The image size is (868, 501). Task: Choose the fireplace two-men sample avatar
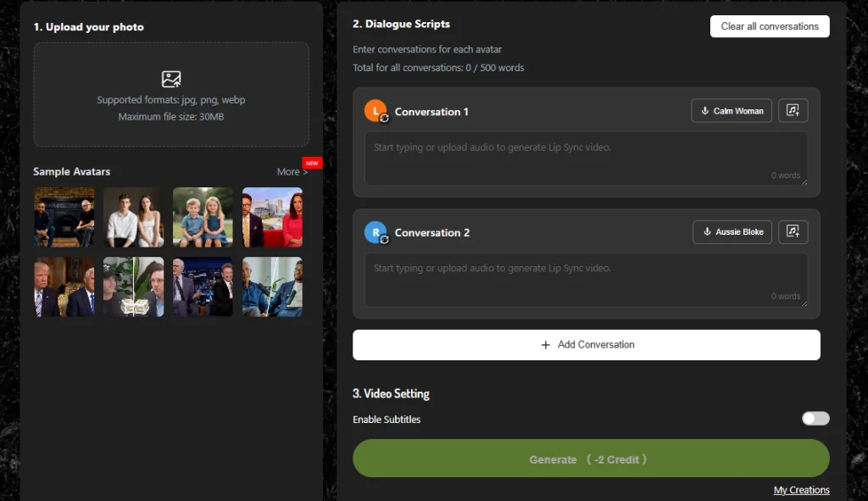tap(64, 217)
